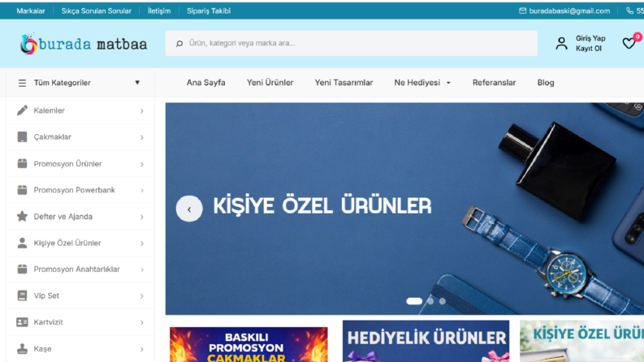Select the Çakmaklar category text
The height and width of the screenshot is (362, 644).
tap(53, 136)
